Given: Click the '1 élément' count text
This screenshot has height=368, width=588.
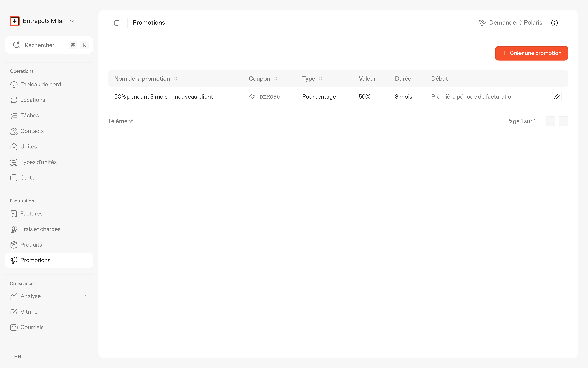Looking at the screenshot, I should [120, 121].
